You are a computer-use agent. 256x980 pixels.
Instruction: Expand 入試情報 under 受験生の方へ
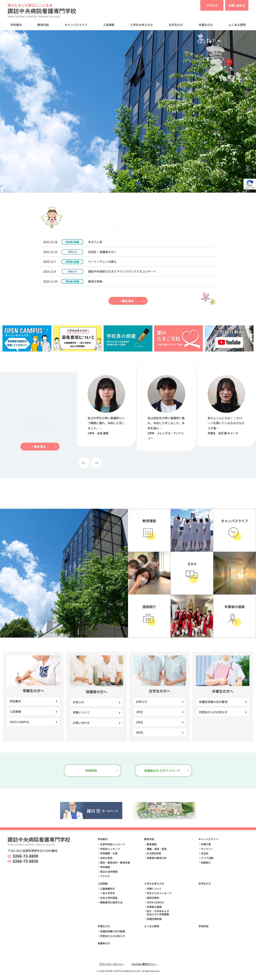pos(33,711)
